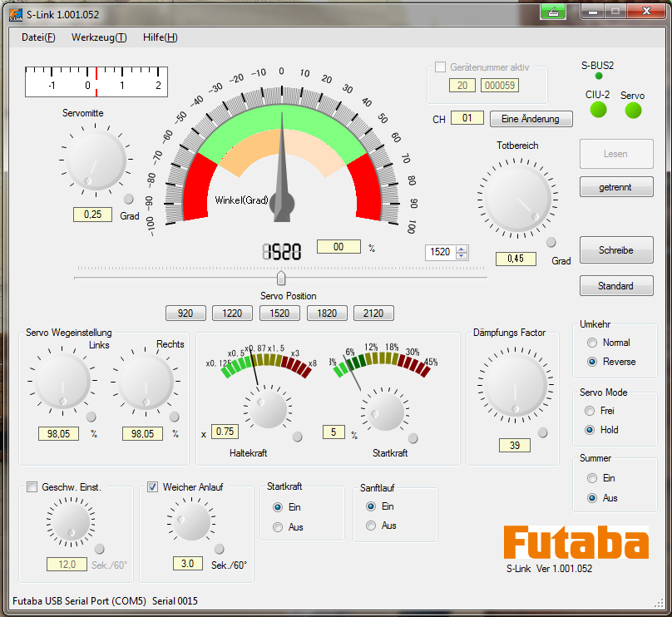The width and height of the screenshot is (672, 617).
Task: Click the small grey button beside Servomitte Grad
Action: (x=128, y=199)
